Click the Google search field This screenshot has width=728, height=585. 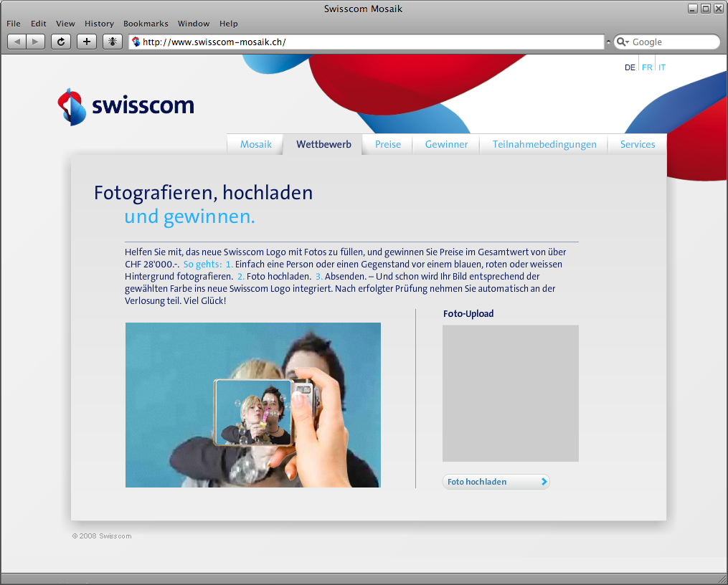(667, 42)
